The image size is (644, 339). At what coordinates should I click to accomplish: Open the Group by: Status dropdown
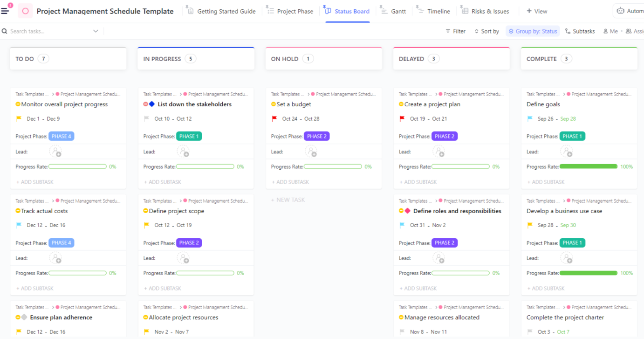(533, 31)
